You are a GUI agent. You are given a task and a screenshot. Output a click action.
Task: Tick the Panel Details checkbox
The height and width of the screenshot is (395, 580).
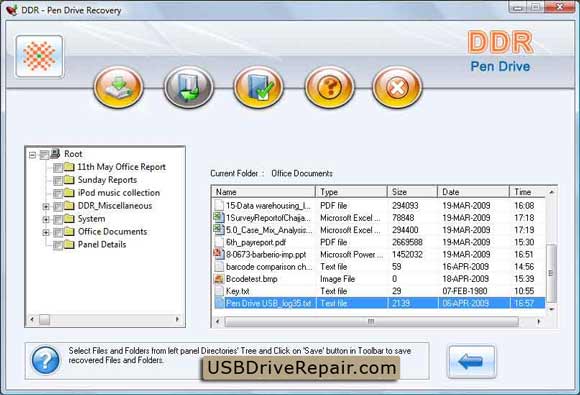(58, 246)
